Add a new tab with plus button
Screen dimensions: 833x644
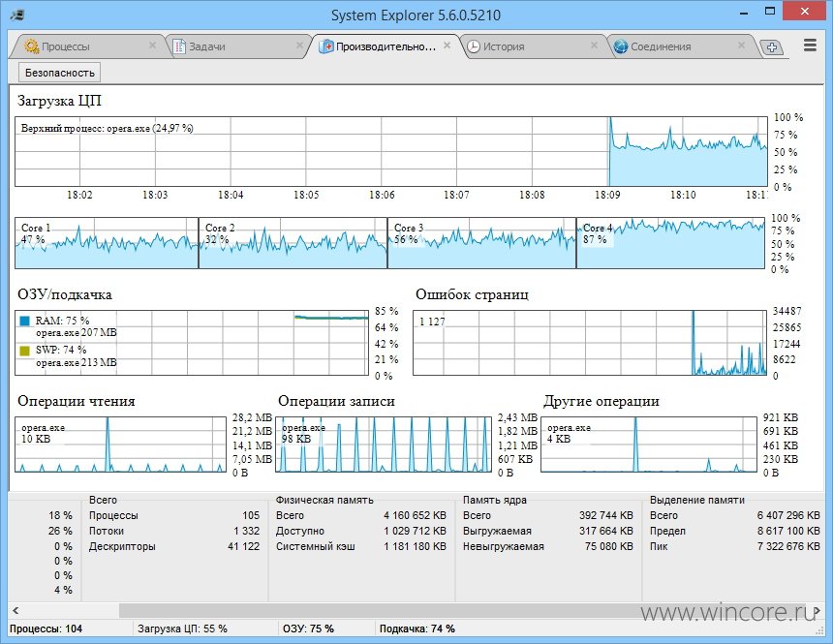[x=772, y=47]
